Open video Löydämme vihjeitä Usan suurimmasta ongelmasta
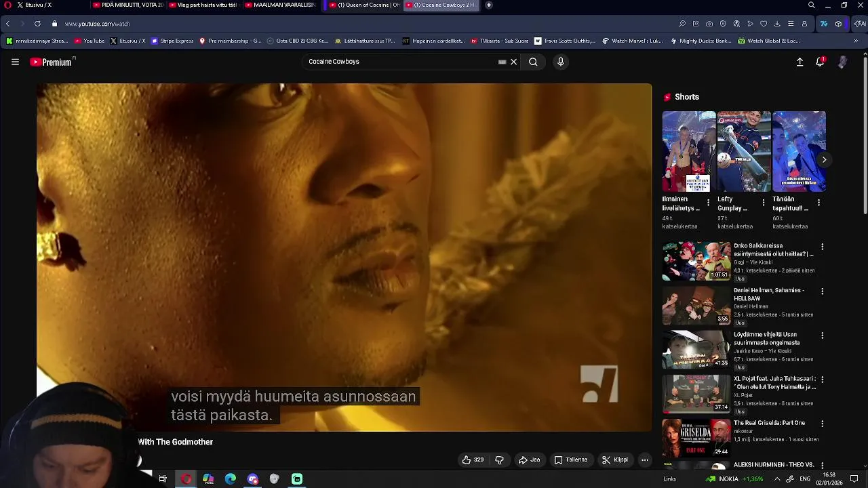This screenshot has height=488, width=868. (x=767, y=338)
